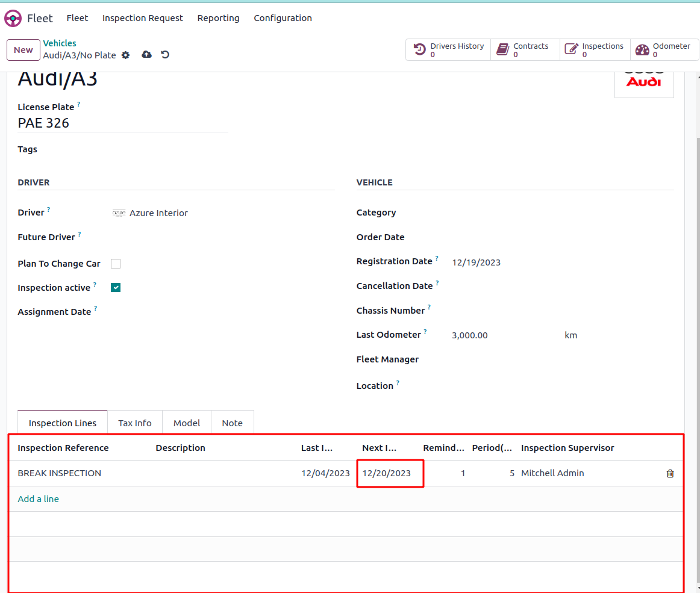Open the gear actions menu for Audi/A3
Viewport: 700px width, 593px height.
pos(125,55)
